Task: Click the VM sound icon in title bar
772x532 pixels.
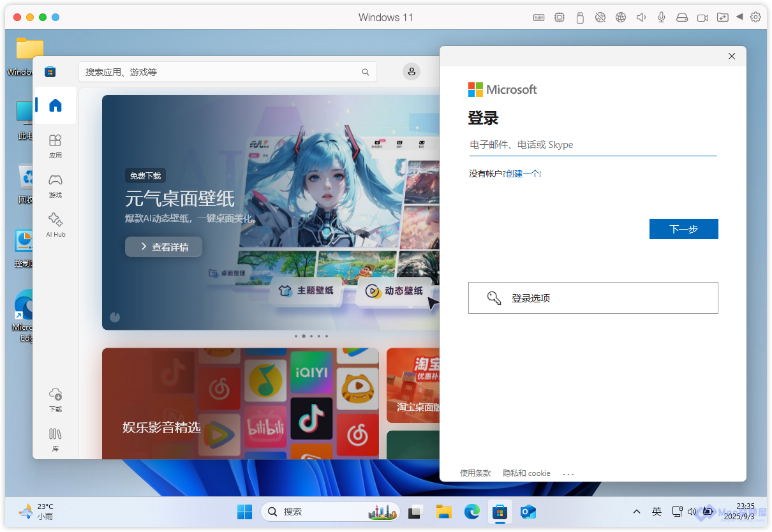Action: 641,17
